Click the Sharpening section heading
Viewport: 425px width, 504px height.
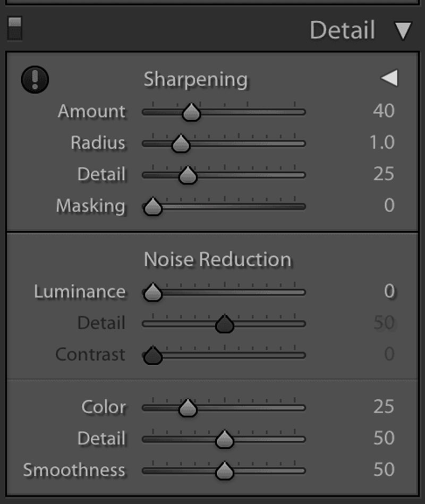point(195,79)
